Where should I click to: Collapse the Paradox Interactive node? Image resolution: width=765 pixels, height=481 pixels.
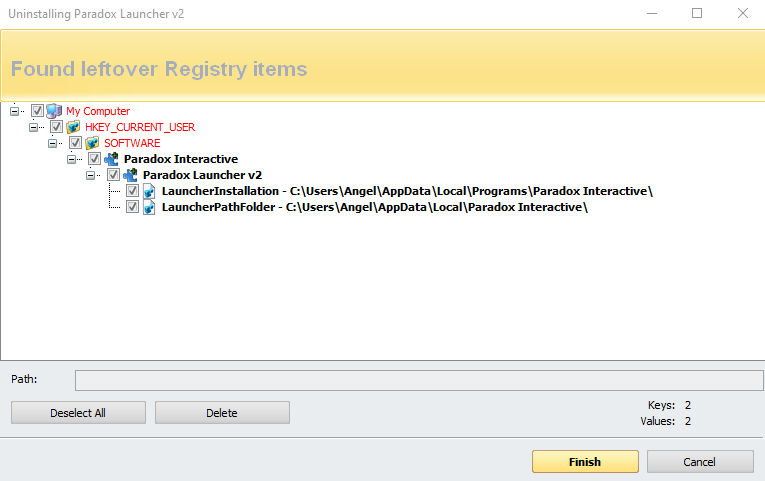click(x=72, y=159)
